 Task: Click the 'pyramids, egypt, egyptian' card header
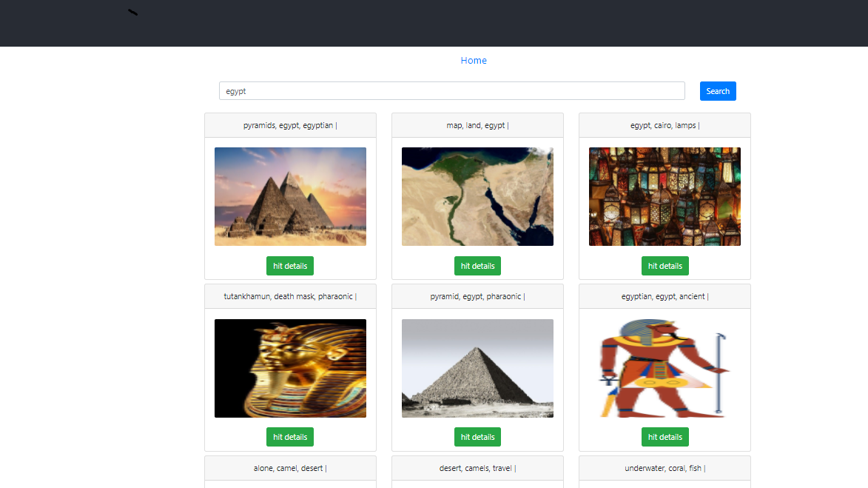click(290, 126)
